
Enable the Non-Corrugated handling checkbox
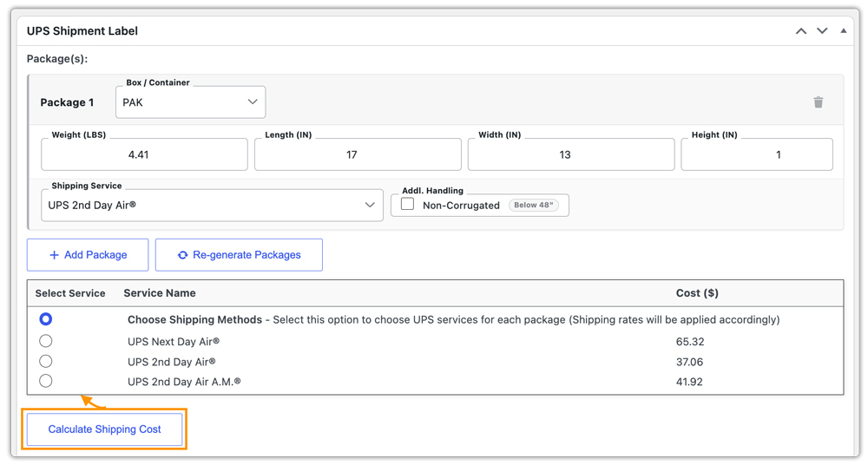(x=407, y=204)
